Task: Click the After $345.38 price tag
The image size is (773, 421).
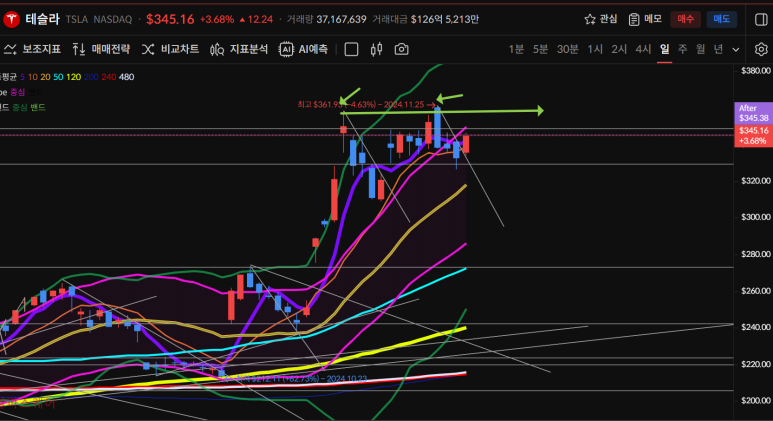Action: coord(753,113)
